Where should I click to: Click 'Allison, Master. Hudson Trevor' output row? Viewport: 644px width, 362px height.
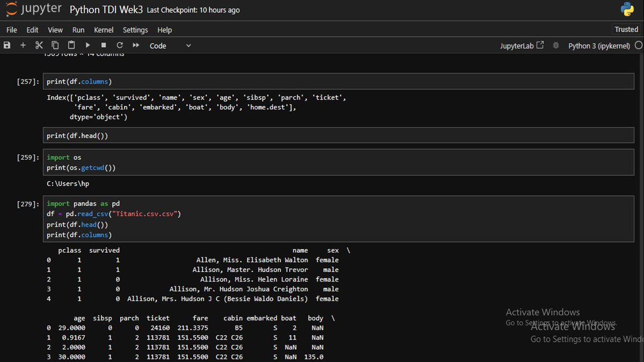tap(250, 270)
